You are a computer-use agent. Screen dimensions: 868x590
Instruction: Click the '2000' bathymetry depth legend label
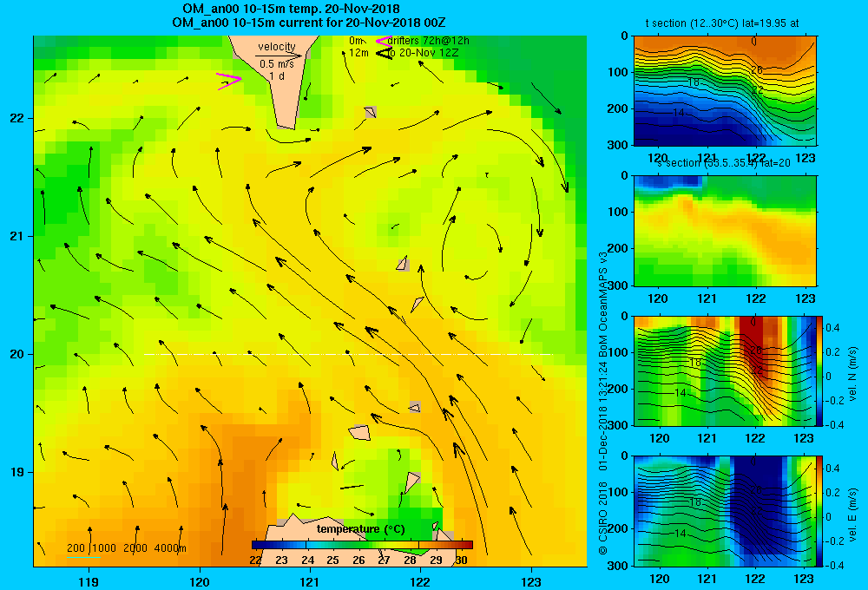tap(135, 548)
